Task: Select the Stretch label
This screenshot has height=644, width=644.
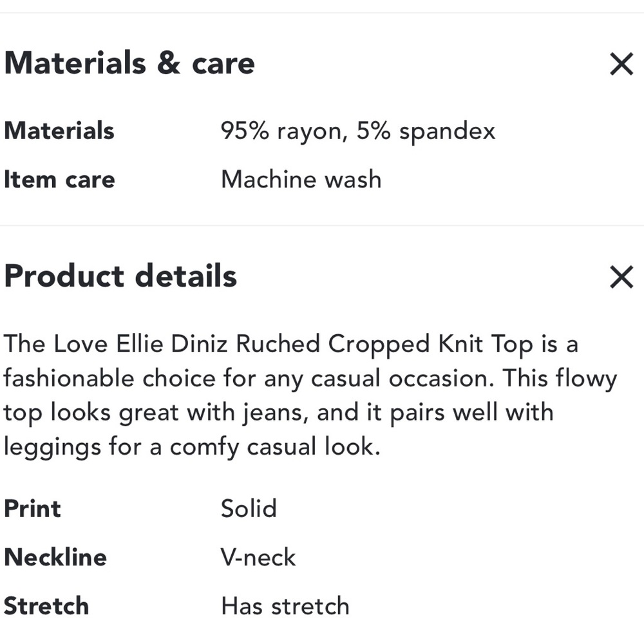Action: [46, 605]
